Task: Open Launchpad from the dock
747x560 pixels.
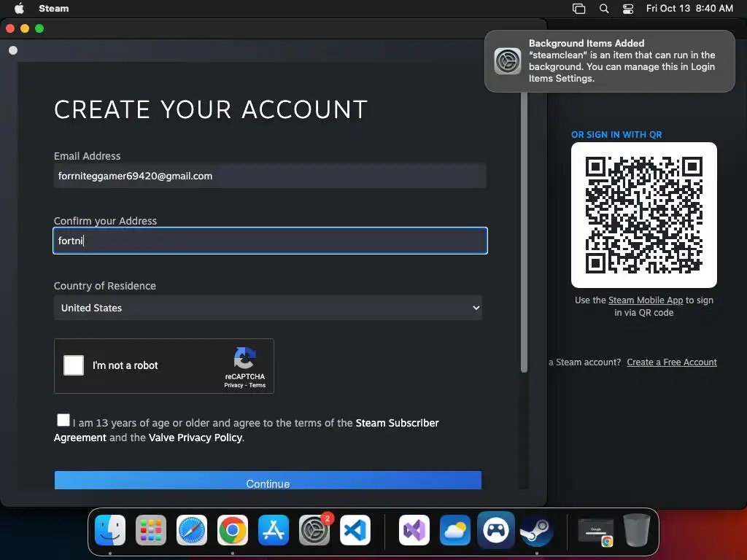Action: click(151, 530)
